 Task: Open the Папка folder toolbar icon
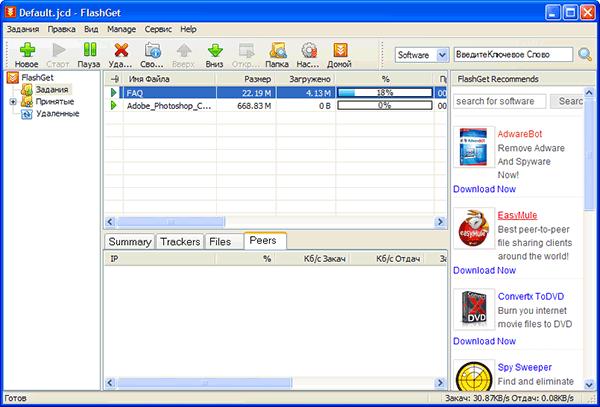click(x=277, y=50)
